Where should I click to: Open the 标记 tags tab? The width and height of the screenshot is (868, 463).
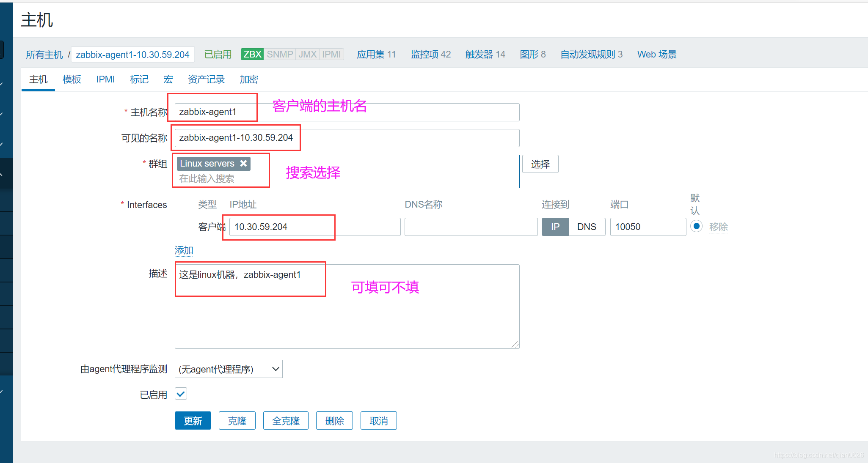tap(139, 79)
